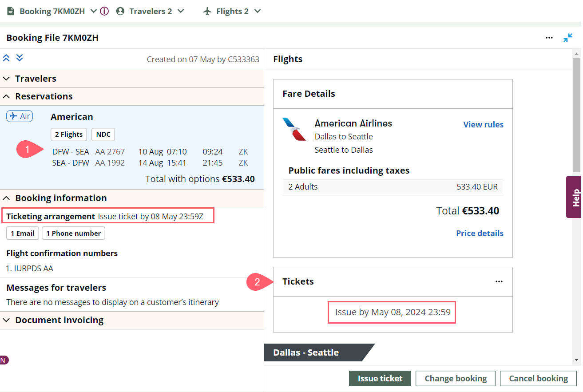Click the scrollbar down arrow
The height and width of the screenshot is (392, 583).
coord(576,360)
